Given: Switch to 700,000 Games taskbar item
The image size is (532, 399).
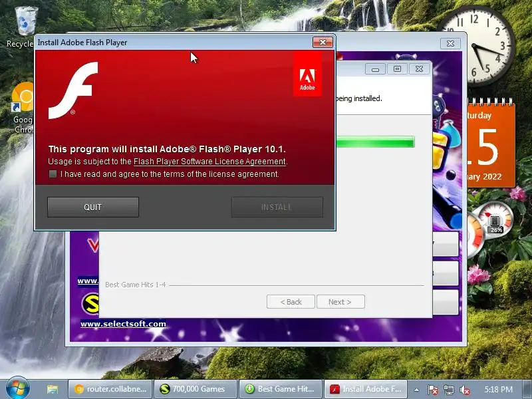Looking at the screenshot, I should 196,389.
